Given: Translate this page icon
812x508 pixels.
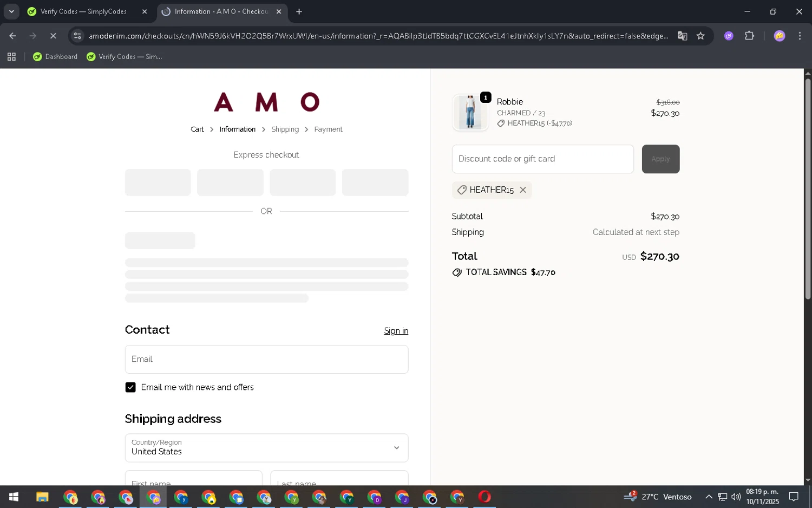Looking at the screenshot, I should coord(682,36).
